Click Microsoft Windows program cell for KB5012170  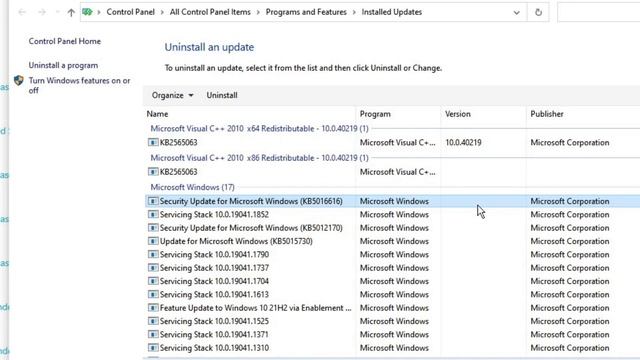[394, 228]
